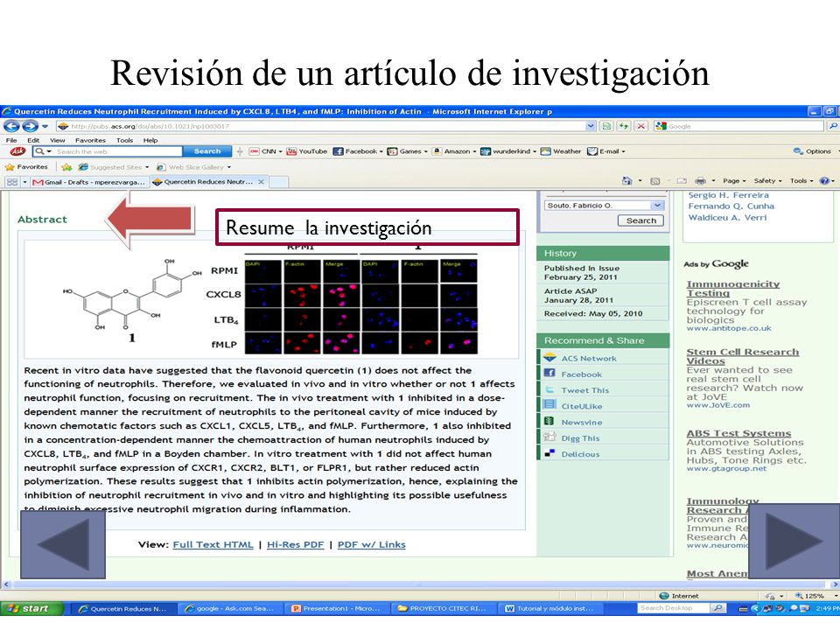
Task: Switch to the Gmail - Drafts tab
Action: (88, 182)
